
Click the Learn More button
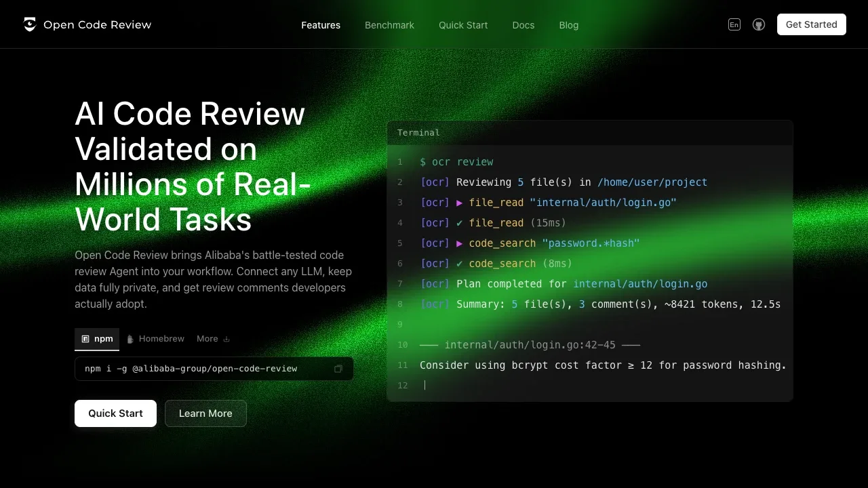(205, 413)
